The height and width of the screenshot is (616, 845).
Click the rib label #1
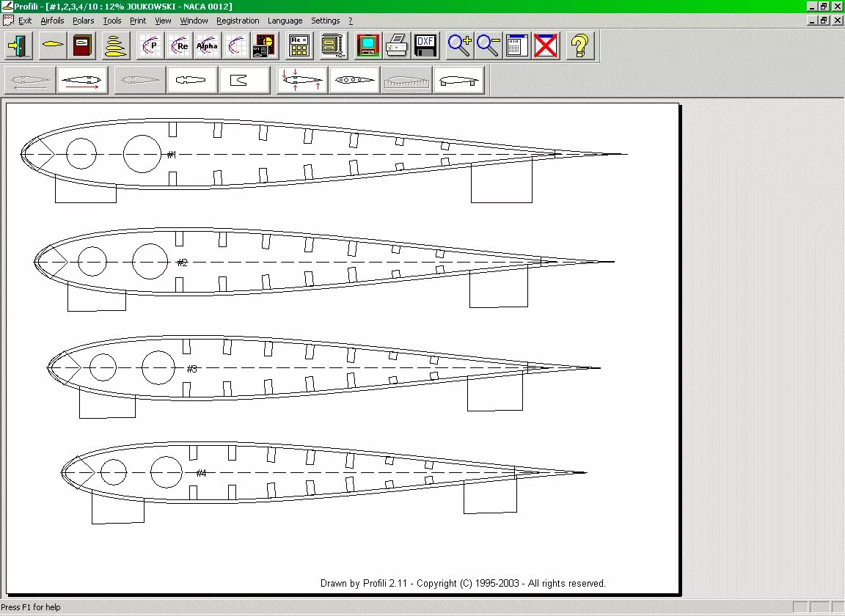[172, 155]
